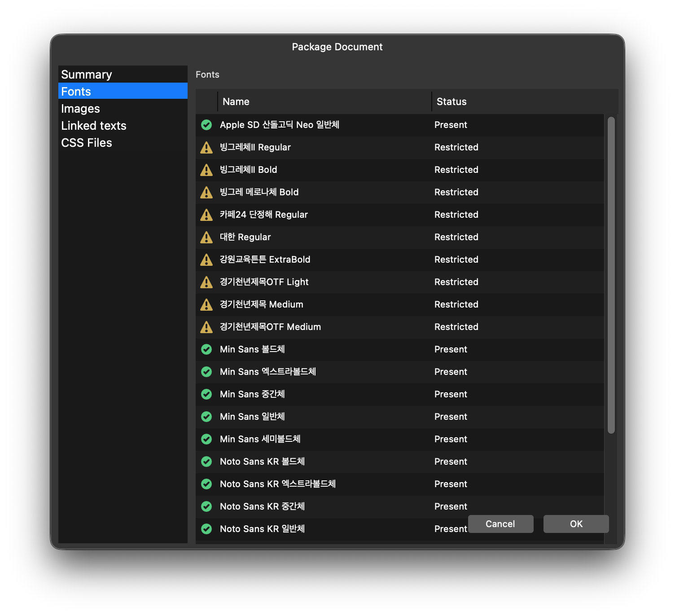Switch to the Images section
The width and height of the screenshot is (675, 616).
pos(81,109)
